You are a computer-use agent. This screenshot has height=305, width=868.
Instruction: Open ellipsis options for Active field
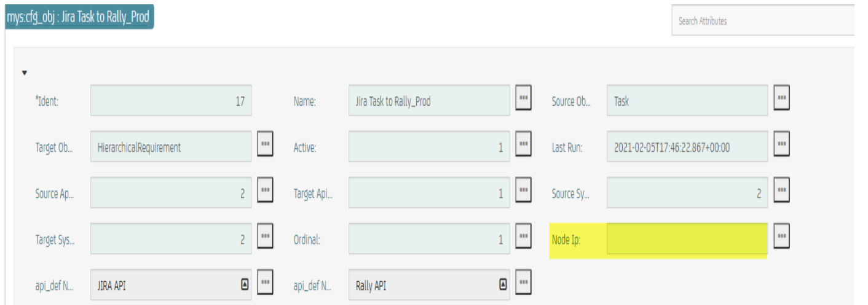point(523,145)
